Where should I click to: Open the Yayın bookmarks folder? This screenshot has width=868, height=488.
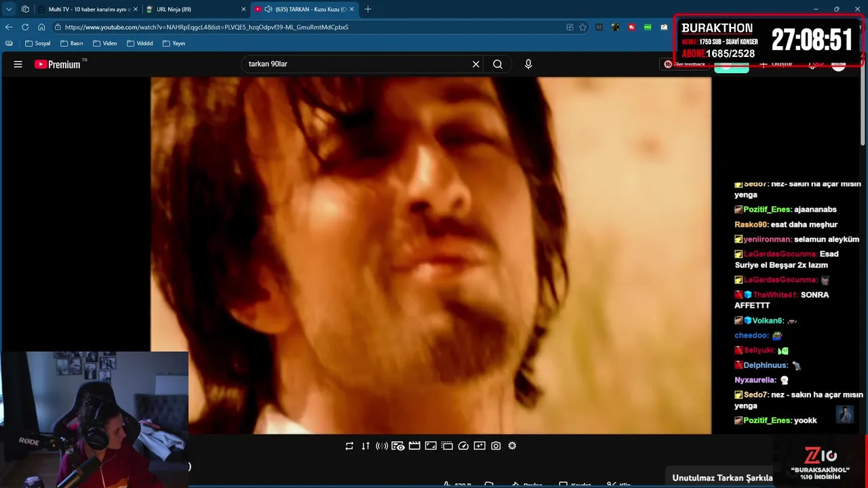coord(173,43)
